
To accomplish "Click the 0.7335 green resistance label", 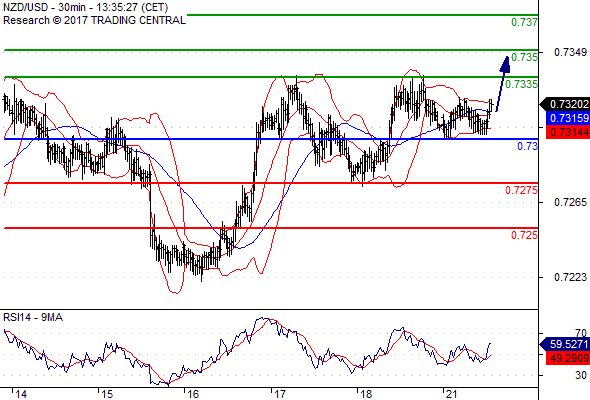I will pyautogui.click(x=521, y=84).
